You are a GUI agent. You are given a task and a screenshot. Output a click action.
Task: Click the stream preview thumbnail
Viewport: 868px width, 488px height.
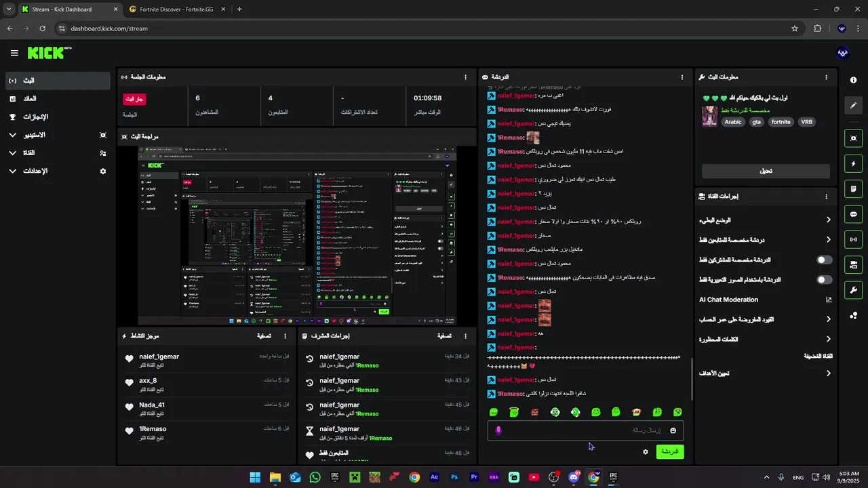pos(297,236)
